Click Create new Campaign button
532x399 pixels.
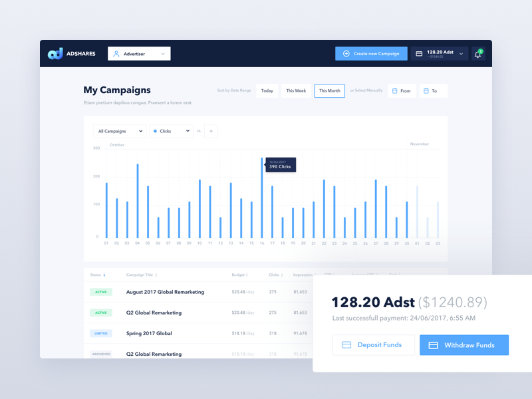(371, 54)
